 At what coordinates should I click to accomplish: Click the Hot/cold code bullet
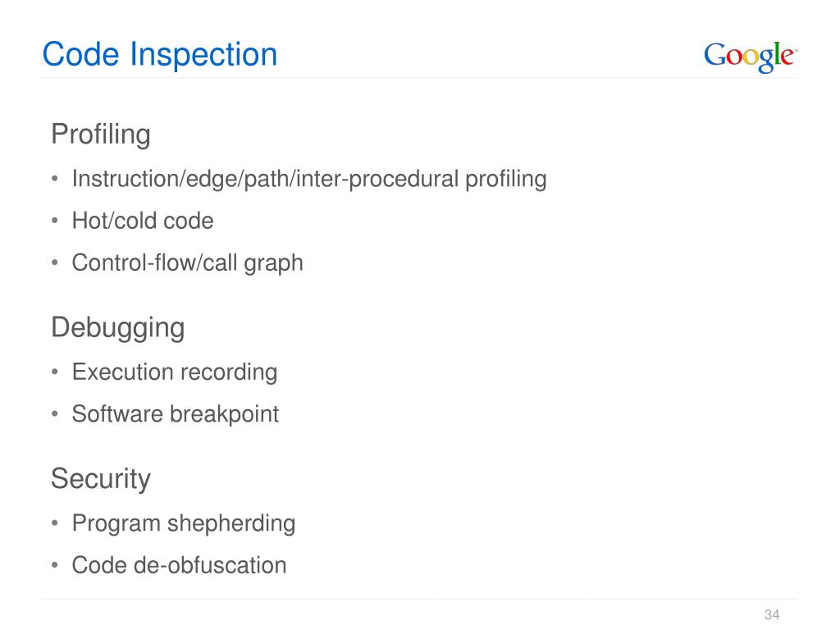coord(143,221)
